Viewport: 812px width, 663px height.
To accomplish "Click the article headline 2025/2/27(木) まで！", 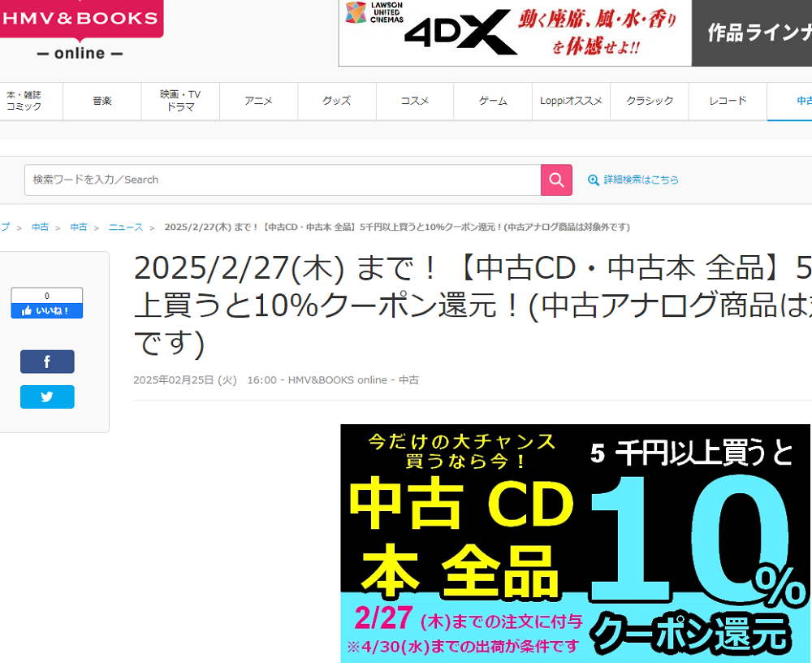I will click(473, 305).
